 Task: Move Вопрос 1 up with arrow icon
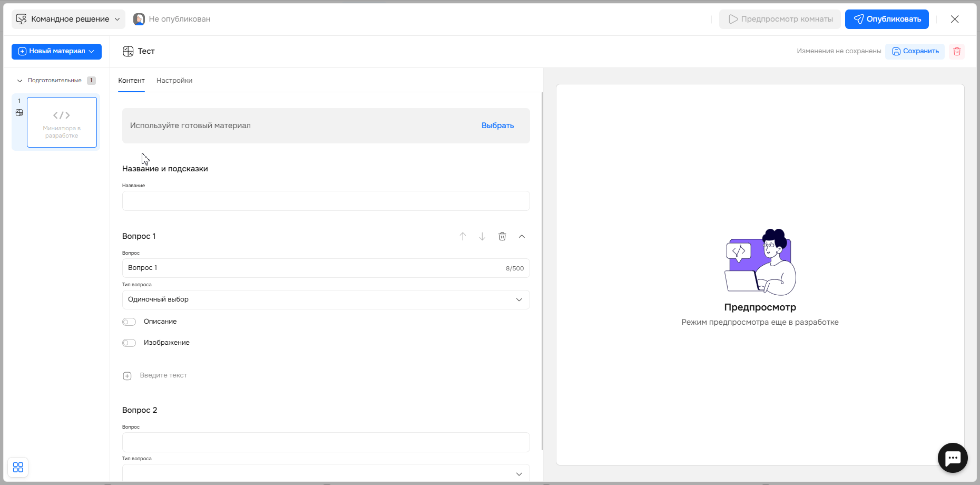463,237
